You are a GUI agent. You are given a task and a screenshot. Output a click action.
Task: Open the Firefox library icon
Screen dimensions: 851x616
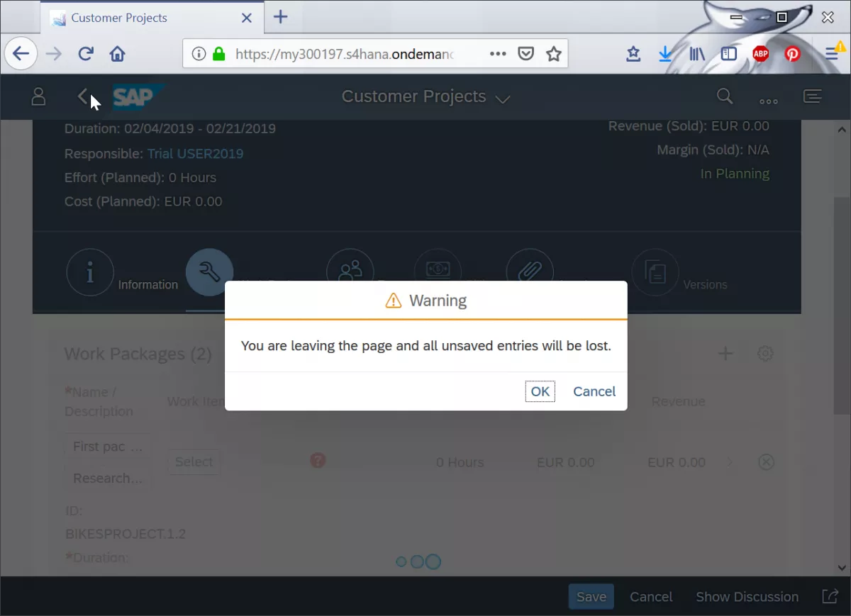(x=697, y=54)
